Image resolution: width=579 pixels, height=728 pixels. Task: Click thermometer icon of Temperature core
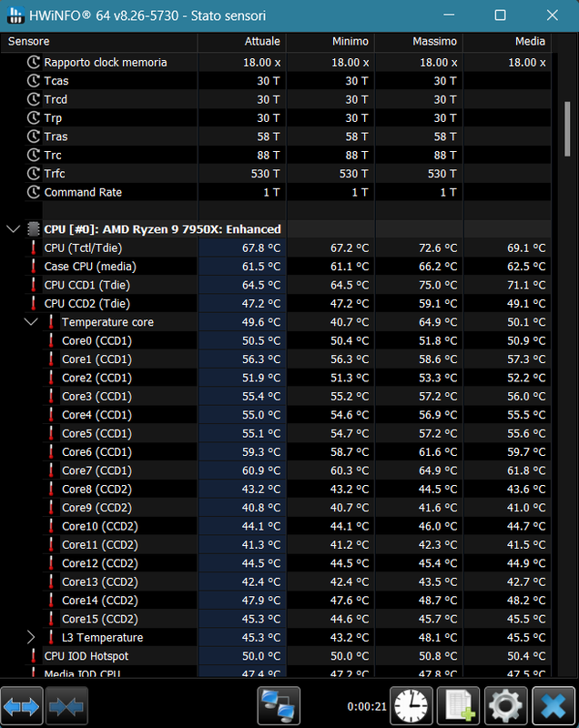(51, 322)
